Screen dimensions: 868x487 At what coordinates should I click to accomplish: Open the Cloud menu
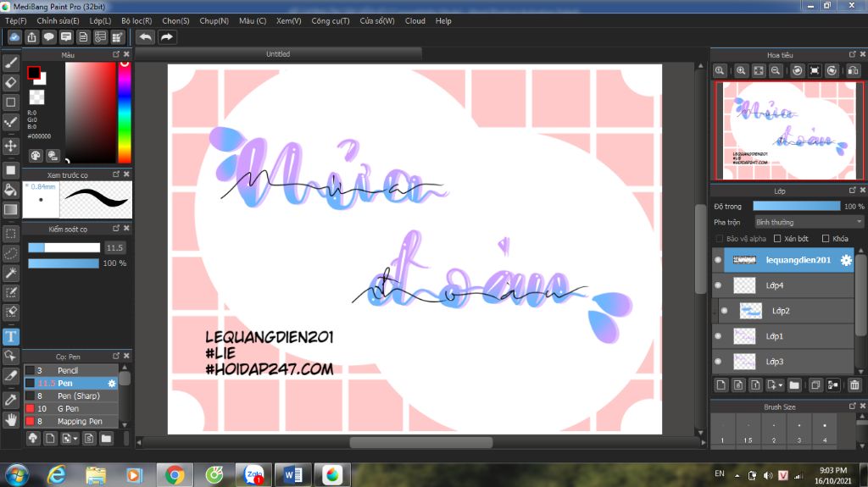(x=415, y=20)
